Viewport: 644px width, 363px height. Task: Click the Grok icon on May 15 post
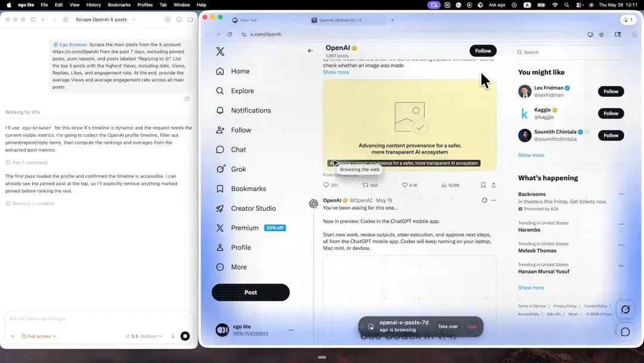coord(484,200)
